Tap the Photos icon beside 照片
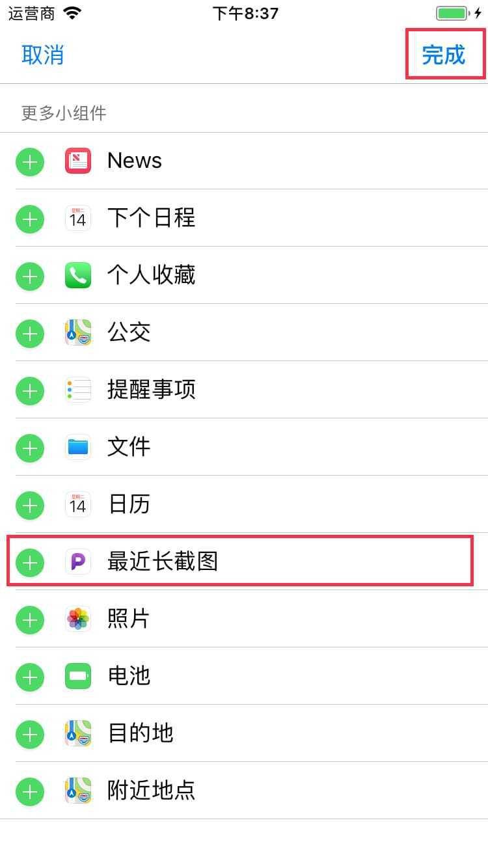The height and width of the screenshot is (868, 488). (78, 619)
